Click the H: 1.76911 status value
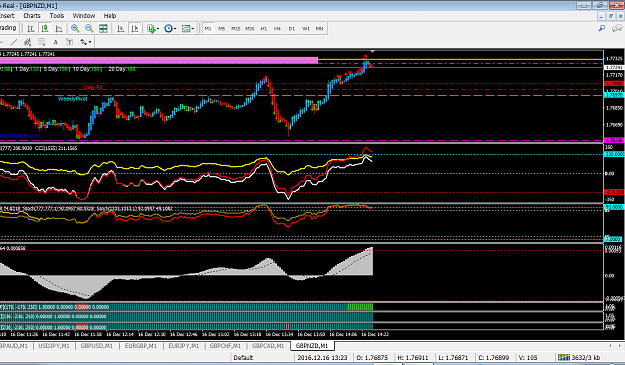The width and height of the screenshot is (625, 365). tap(414, 357)
